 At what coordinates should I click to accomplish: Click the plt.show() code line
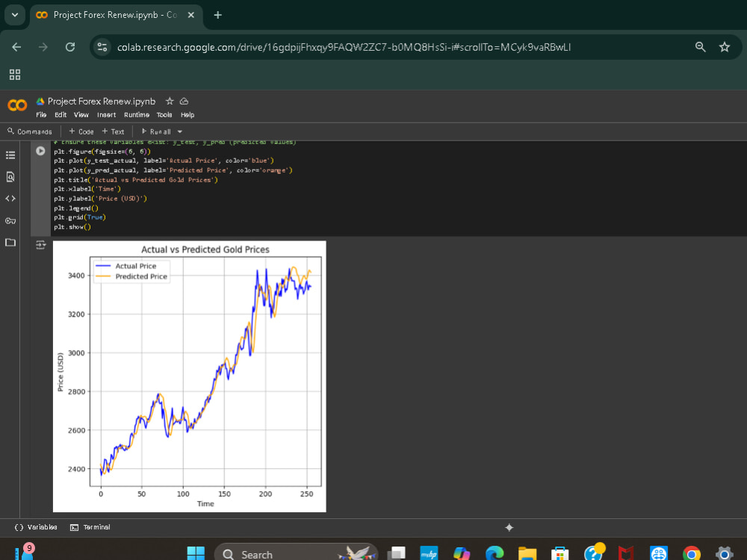pos(72,227)
